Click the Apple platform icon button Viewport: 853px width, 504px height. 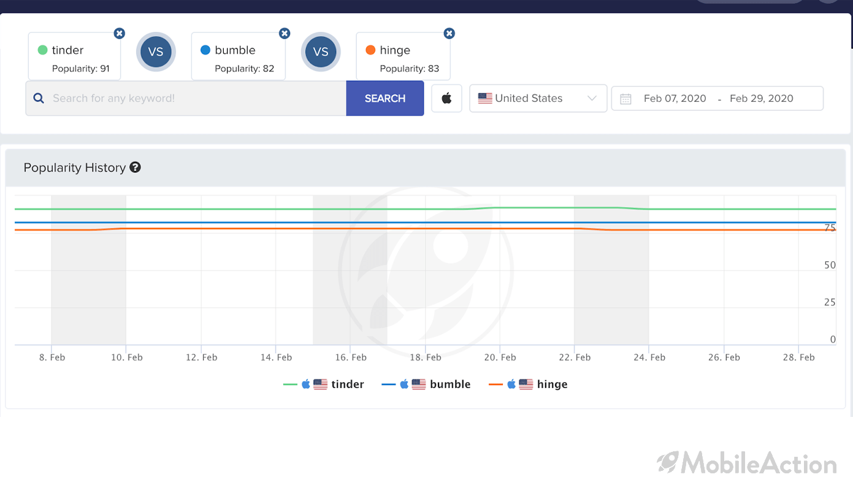click(x=446, y=98)
